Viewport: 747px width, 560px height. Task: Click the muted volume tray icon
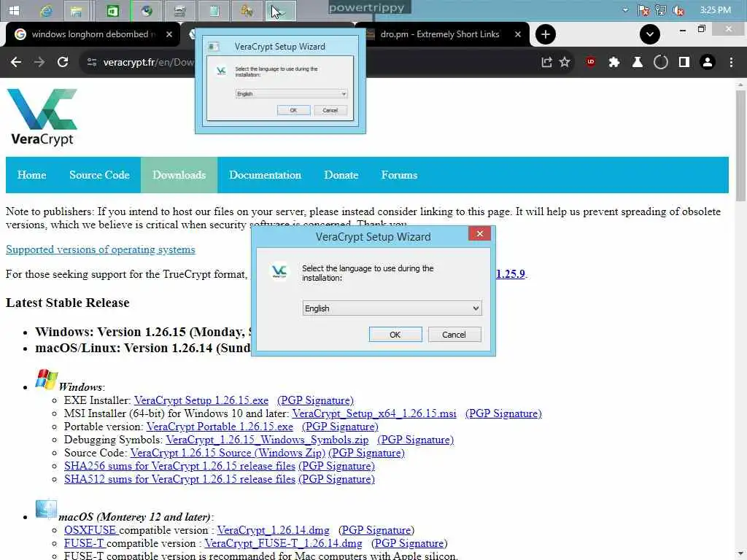(x=678, y=10)
